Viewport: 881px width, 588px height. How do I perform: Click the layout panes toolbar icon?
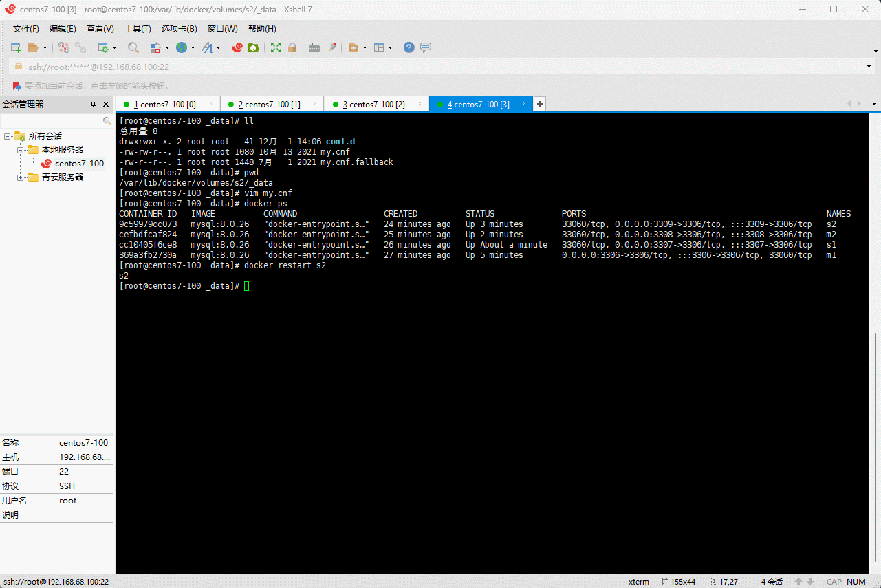379,47
